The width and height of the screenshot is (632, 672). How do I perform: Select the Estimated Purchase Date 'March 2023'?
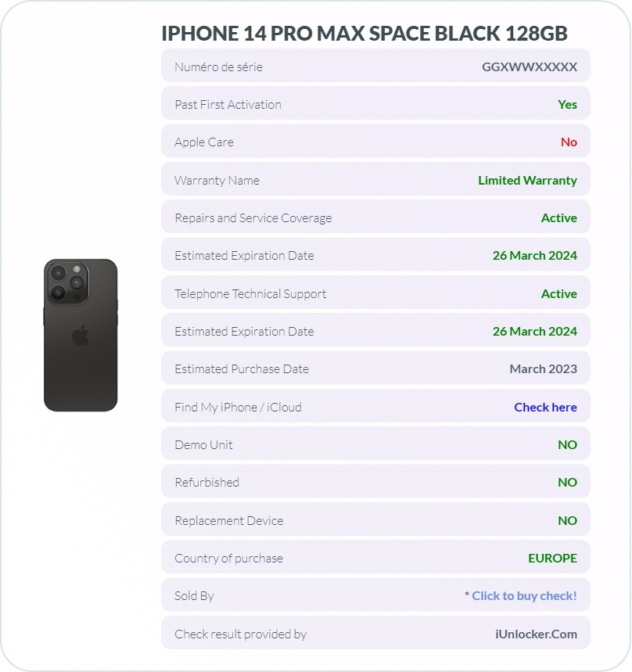pyautogui.click(x=543, y=369)
